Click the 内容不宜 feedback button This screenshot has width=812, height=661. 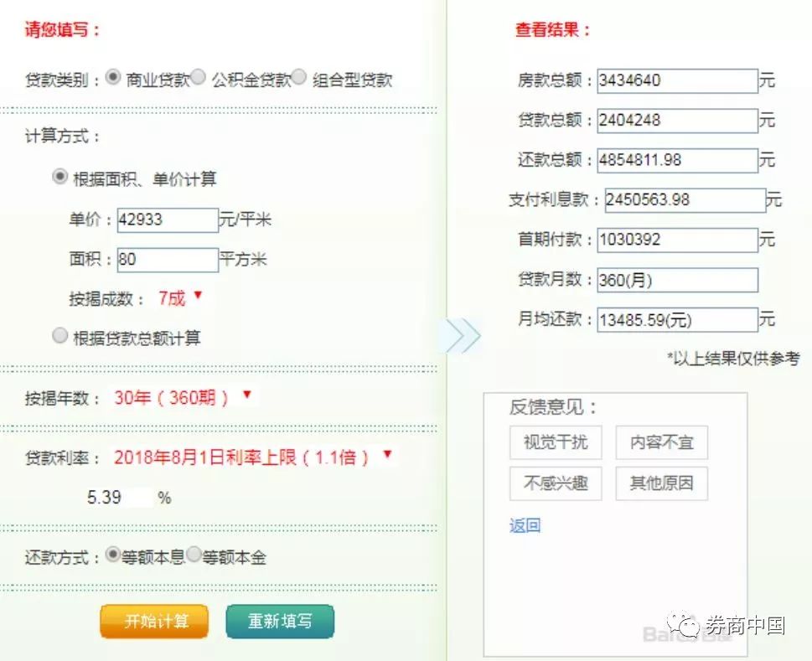pyautogui.click(x=661, y=442)
